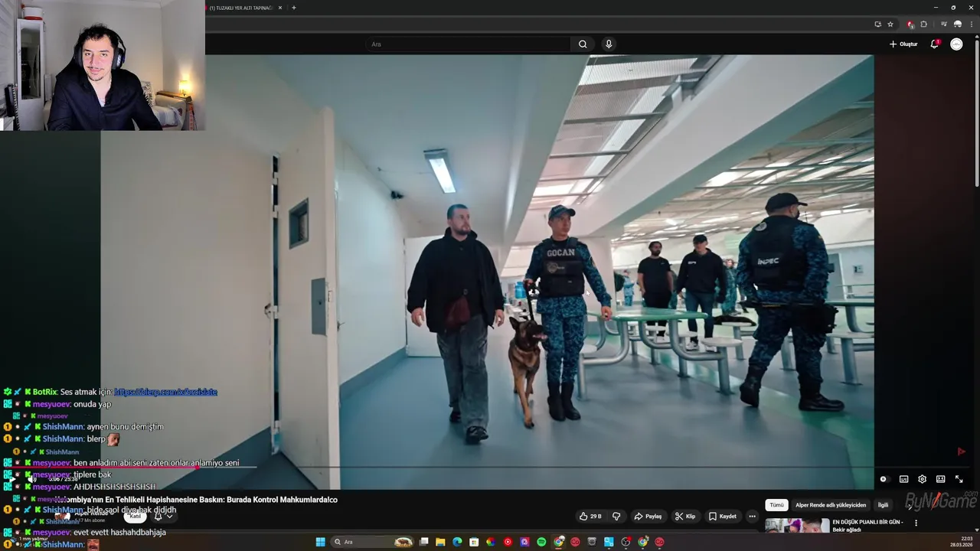The width and height of the screenshot is (980, 551).
Task: Open the browser extensions puzzle menu
Action: pos(923,24)
